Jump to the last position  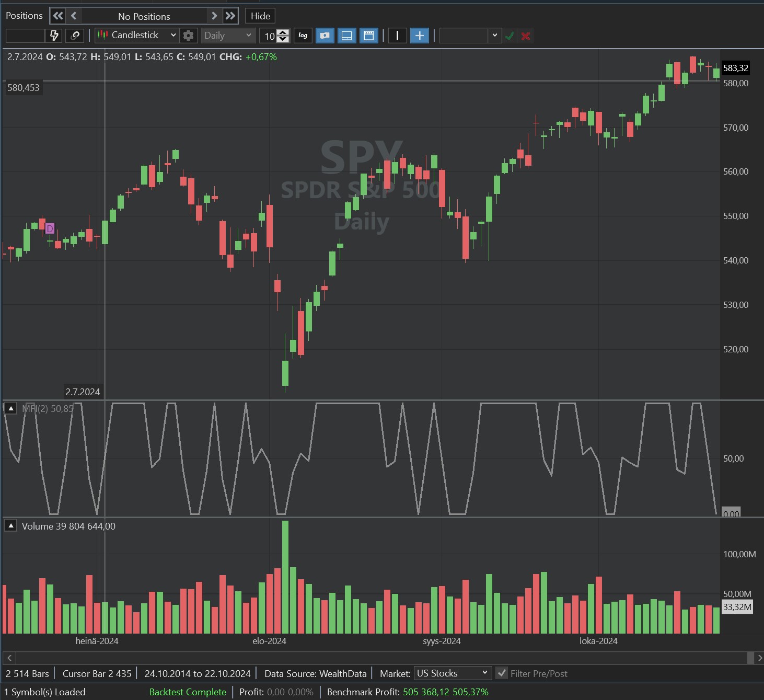click(x=230, y=16)
